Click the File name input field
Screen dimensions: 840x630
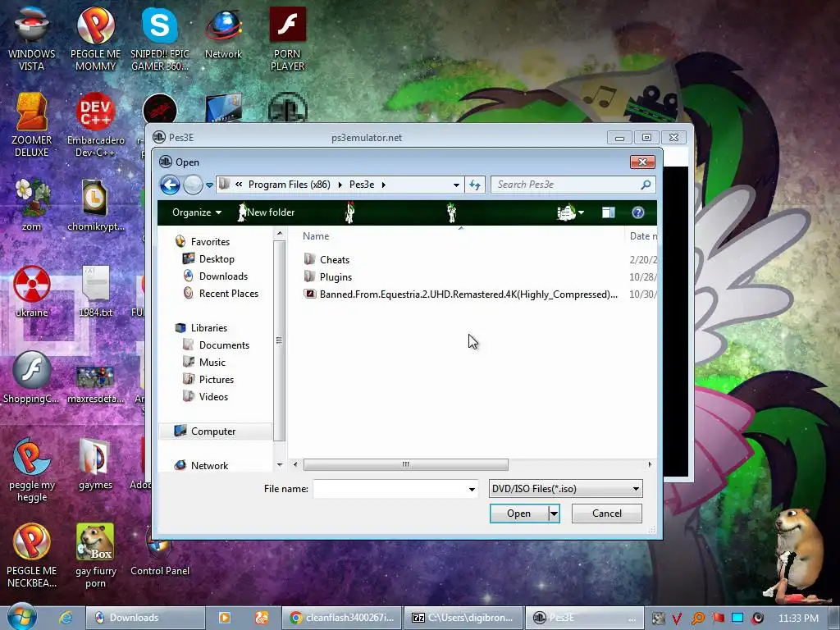pos(390,489)
